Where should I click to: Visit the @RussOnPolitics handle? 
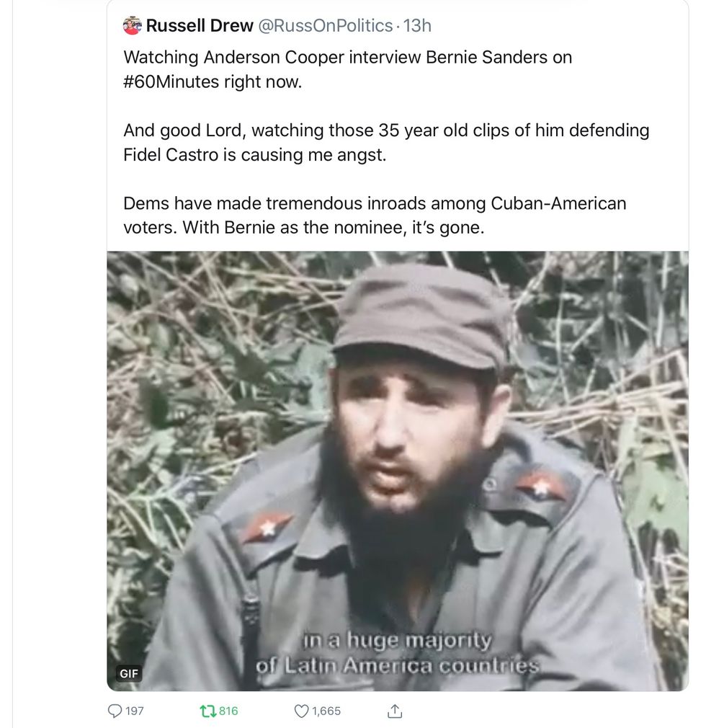coord(325,25)
